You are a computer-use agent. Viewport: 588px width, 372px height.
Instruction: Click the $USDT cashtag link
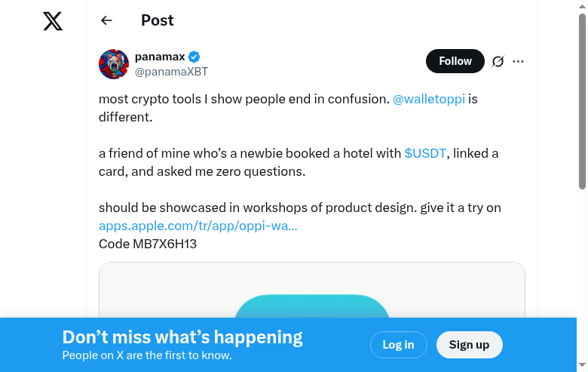tap(426, 153)
